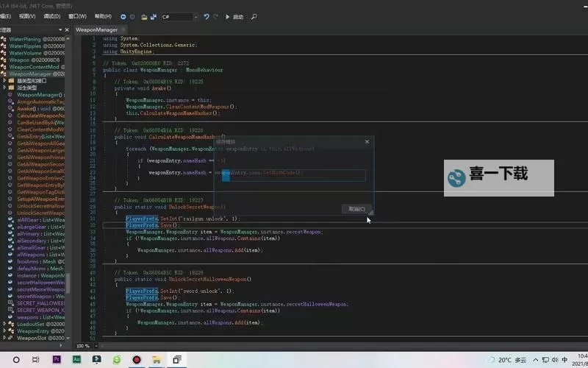Expand the 派生类型 folder node
Screen dimensions: 588x368
(4, 88)
